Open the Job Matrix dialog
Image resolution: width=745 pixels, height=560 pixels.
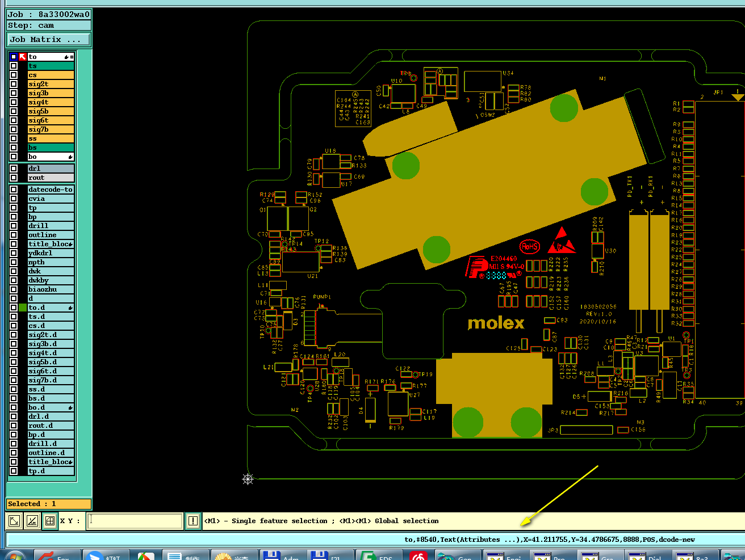[x=49, y=40]
